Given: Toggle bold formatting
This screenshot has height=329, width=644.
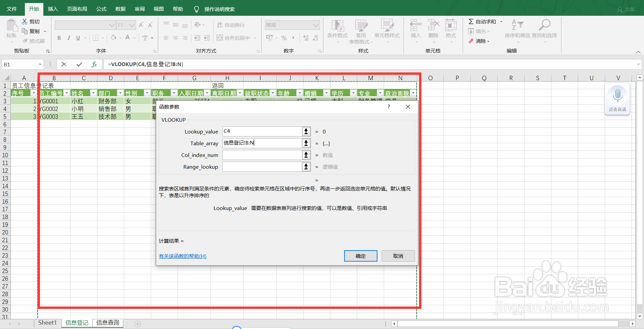Looking at the screenshot, I should coord(59,38).
